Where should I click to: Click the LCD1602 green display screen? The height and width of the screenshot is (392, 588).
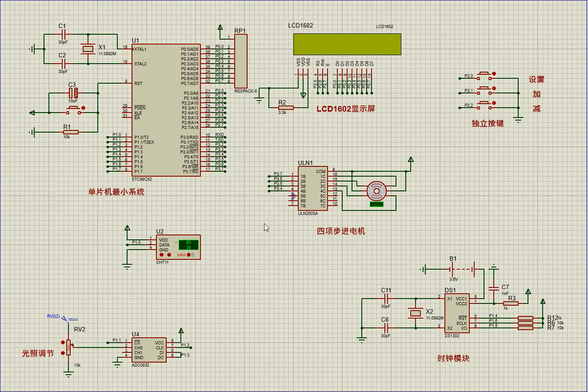[x=347, y=44]
